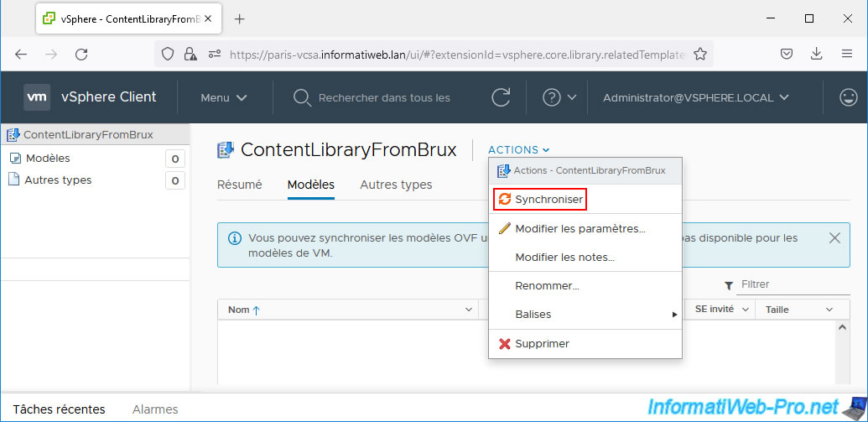Screen dimensions: 868x422
Task: Click the content library icon beside title
Action: pos(226,149)
